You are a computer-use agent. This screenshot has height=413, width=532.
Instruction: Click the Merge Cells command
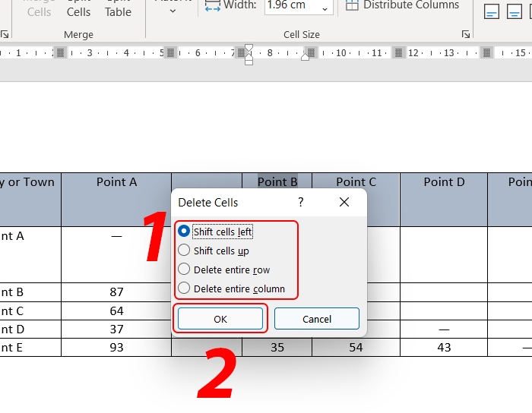coord(39,8)
